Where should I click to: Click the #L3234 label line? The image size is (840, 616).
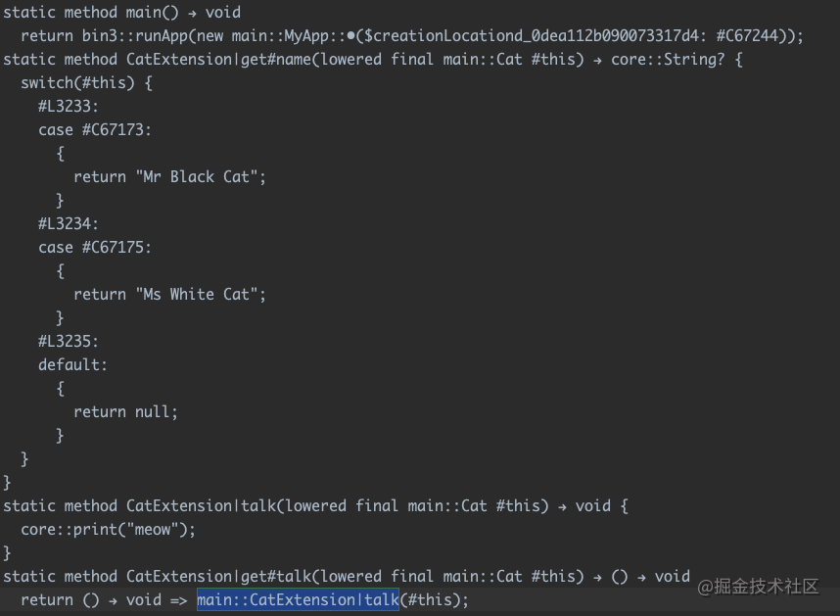pos(68,224)
